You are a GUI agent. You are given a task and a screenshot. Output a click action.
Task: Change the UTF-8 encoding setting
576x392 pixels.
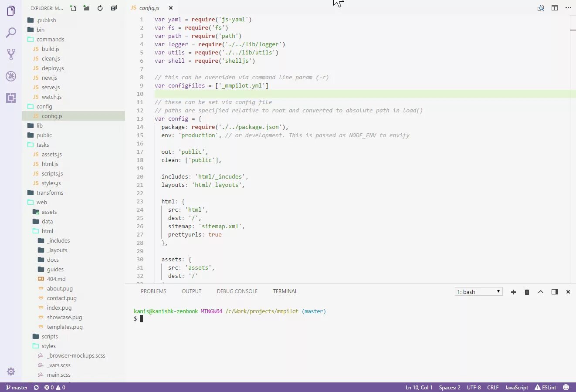tap(474, 387)
